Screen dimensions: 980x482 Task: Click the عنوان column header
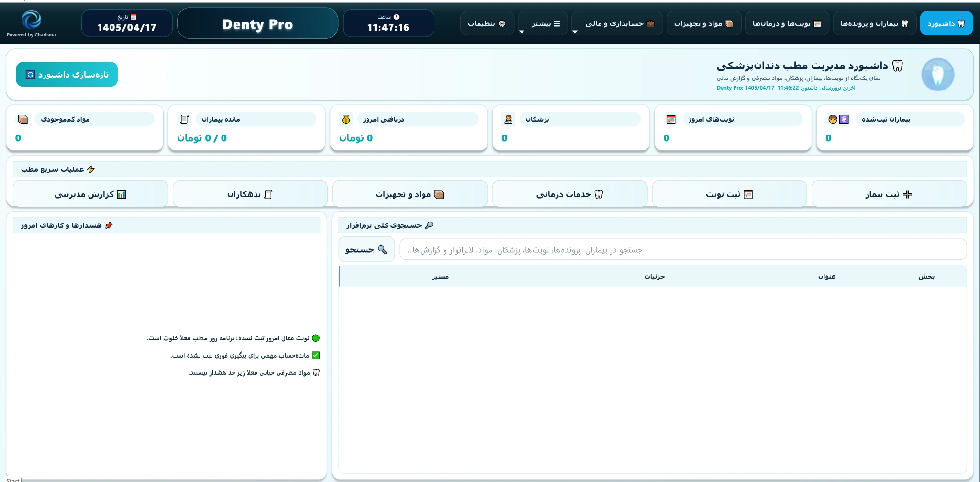click(827, 277)
